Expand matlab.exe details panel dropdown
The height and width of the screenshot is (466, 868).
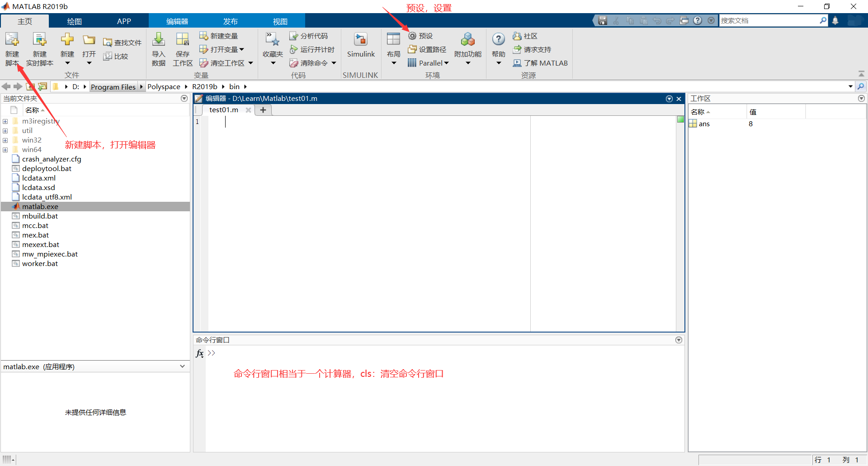[182, 366]
